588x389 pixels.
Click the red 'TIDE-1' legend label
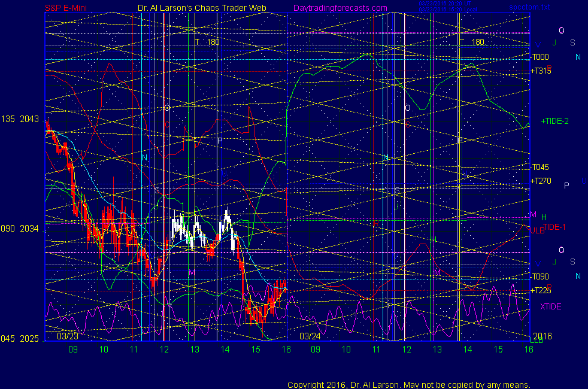pyautogui.click(x=554, y=227)
